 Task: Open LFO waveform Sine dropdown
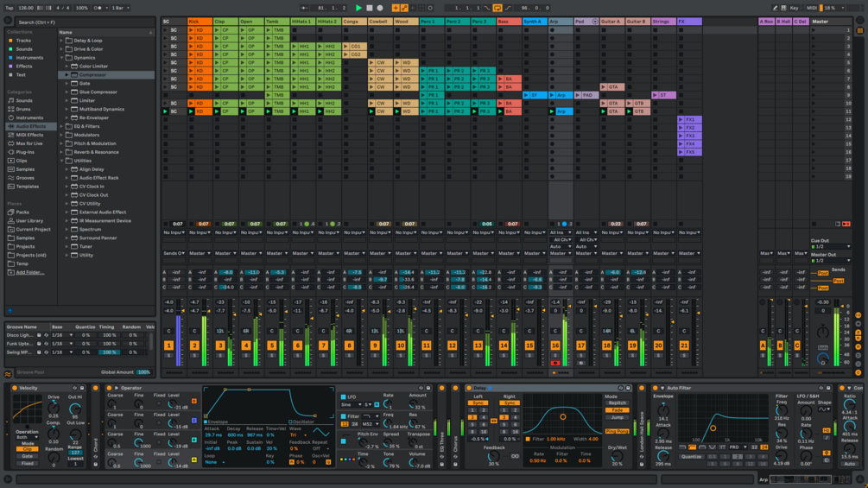pos(351,405)
